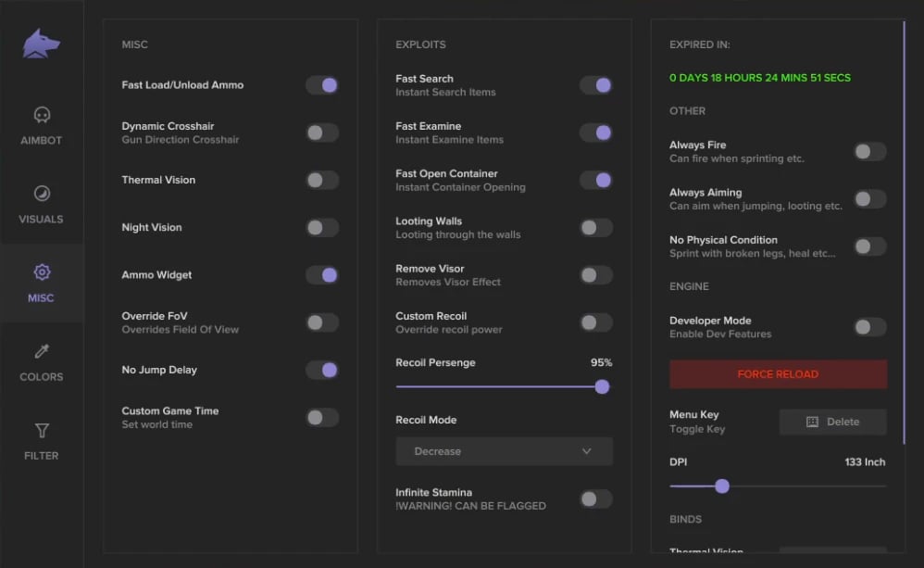Click the wolf logo icon

[x=42, y=44]
